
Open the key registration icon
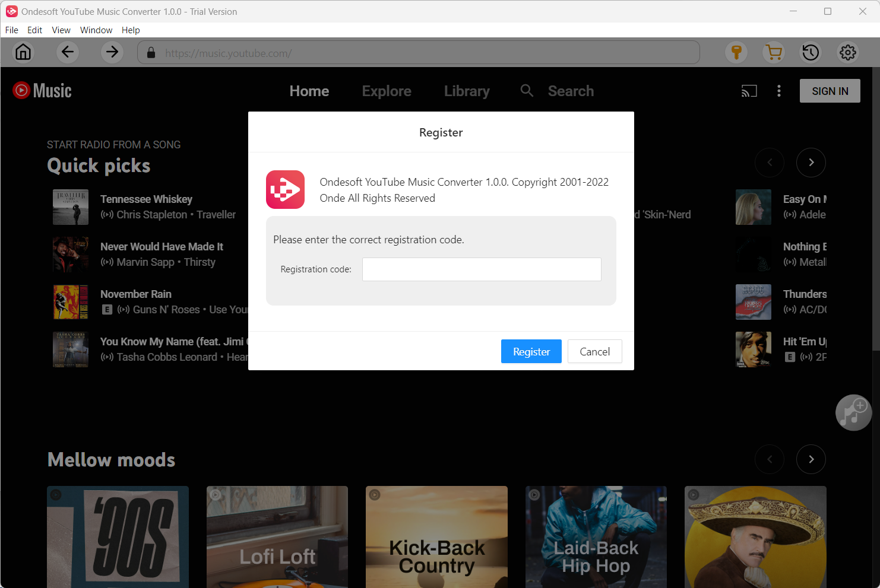(x=736, y=52)
